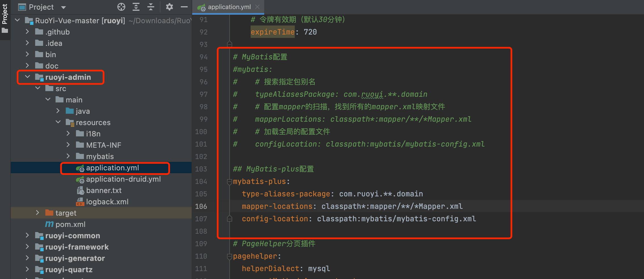Expand the target folder
The image size is (644, 279).
[38, 213]
